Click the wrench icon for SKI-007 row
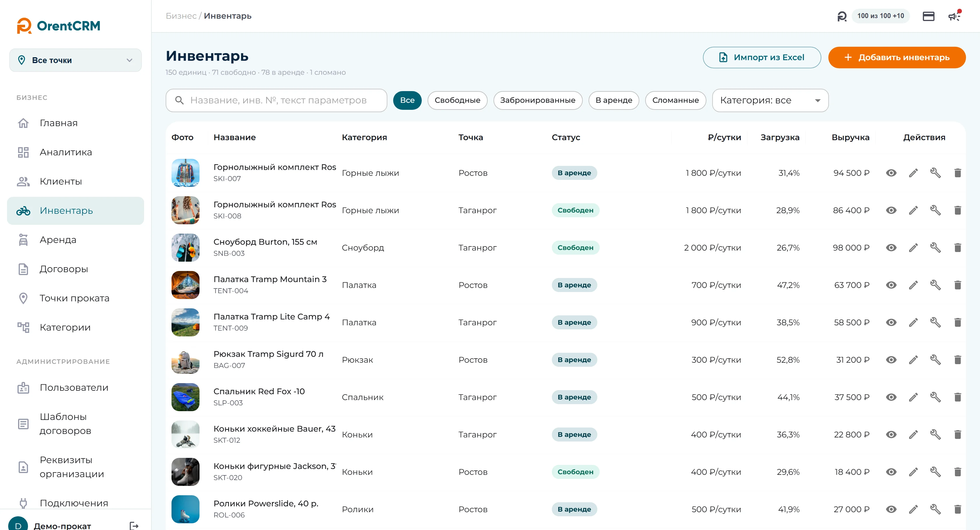The width and height of the screenshot is (980, 530). click(935, 173)
